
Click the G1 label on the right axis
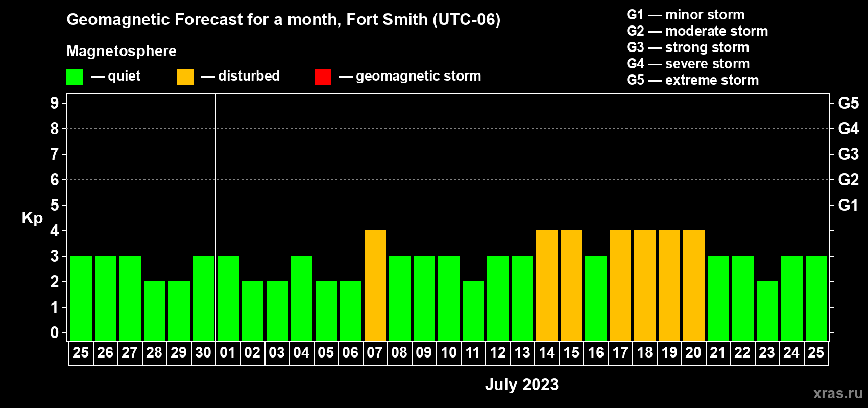click(848, 205)
